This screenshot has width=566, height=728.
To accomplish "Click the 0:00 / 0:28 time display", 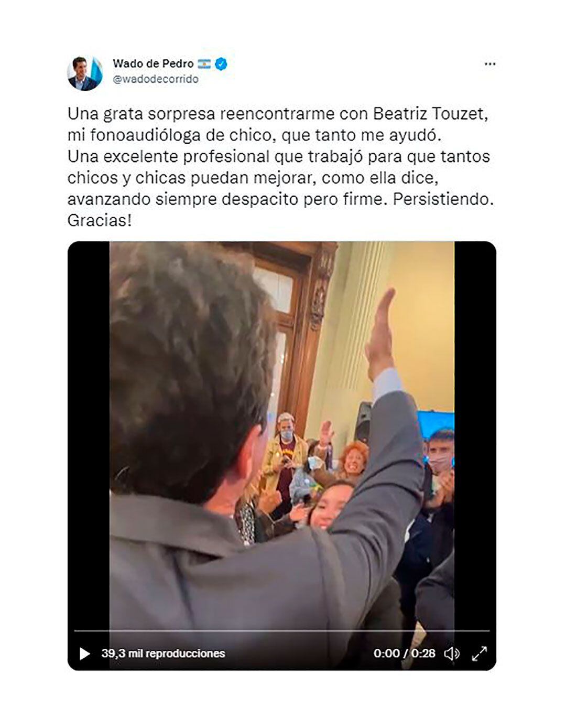I will 404,654.
